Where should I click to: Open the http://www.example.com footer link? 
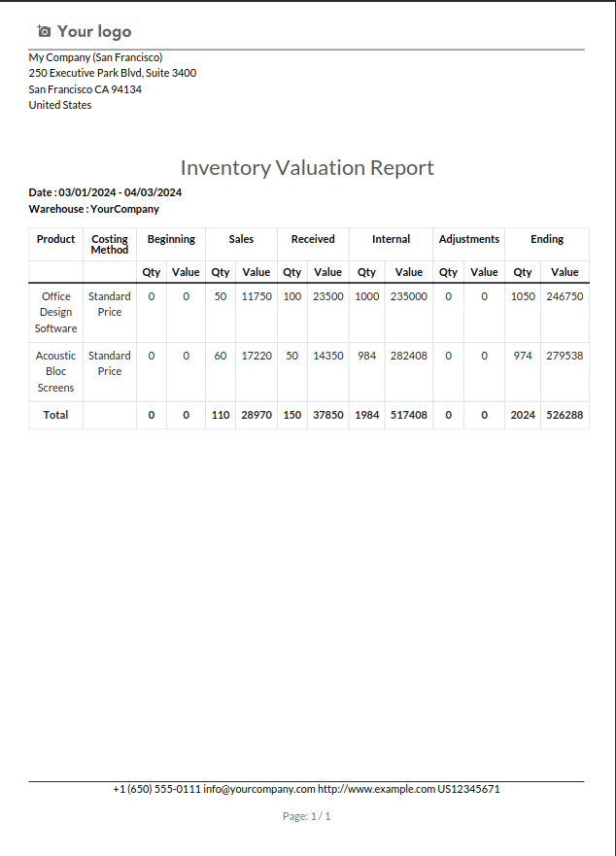[376, 789]
